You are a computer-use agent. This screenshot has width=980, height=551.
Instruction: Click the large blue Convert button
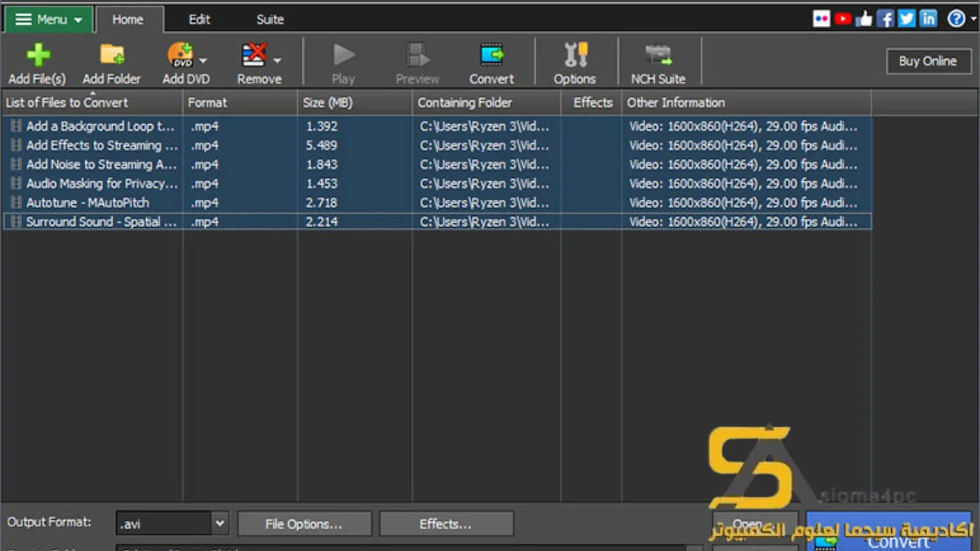(889, 531)
